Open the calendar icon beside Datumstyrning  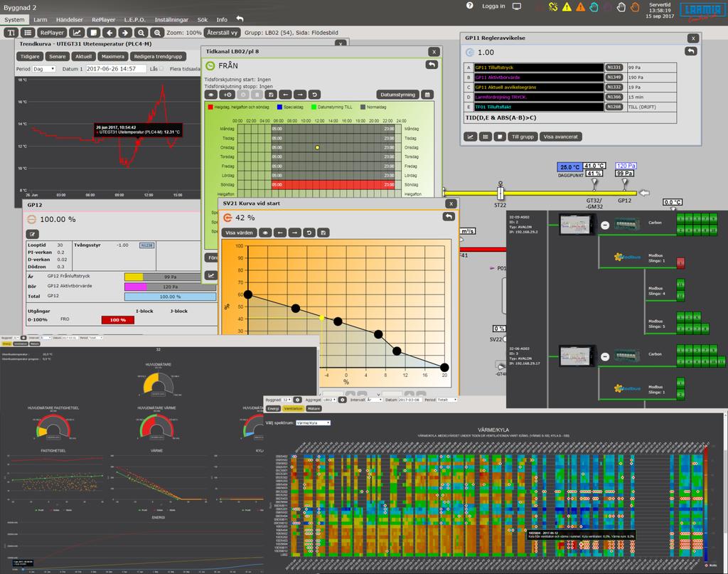pos(427,95)
